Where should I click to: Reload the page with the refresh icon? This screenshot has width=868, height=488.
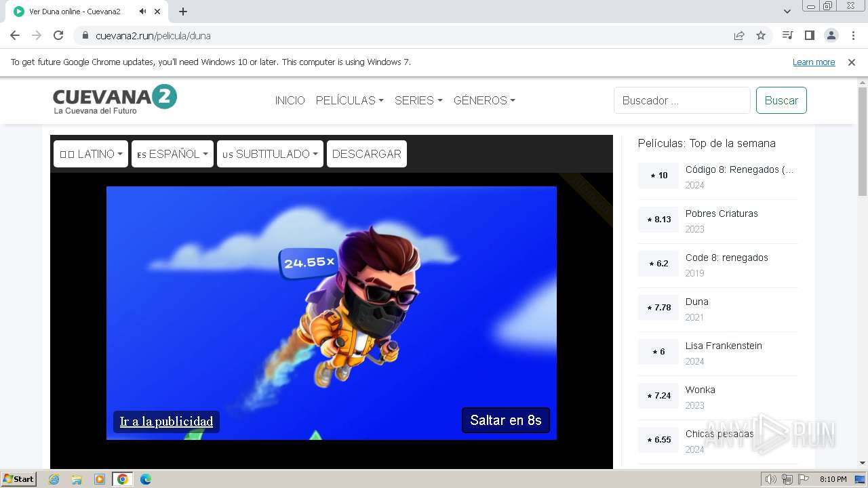pos(58,35)
